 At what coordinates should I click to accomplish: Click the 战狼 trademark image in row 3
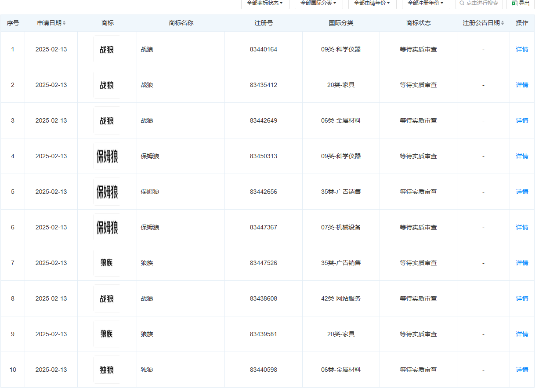click(107, 120)
